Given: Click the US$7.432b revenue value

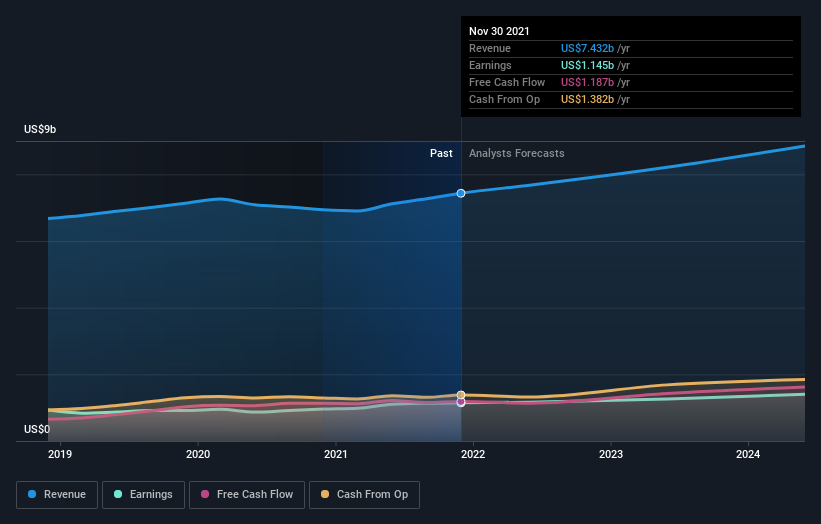Looking at the screenshot, I should pos(587,48).
